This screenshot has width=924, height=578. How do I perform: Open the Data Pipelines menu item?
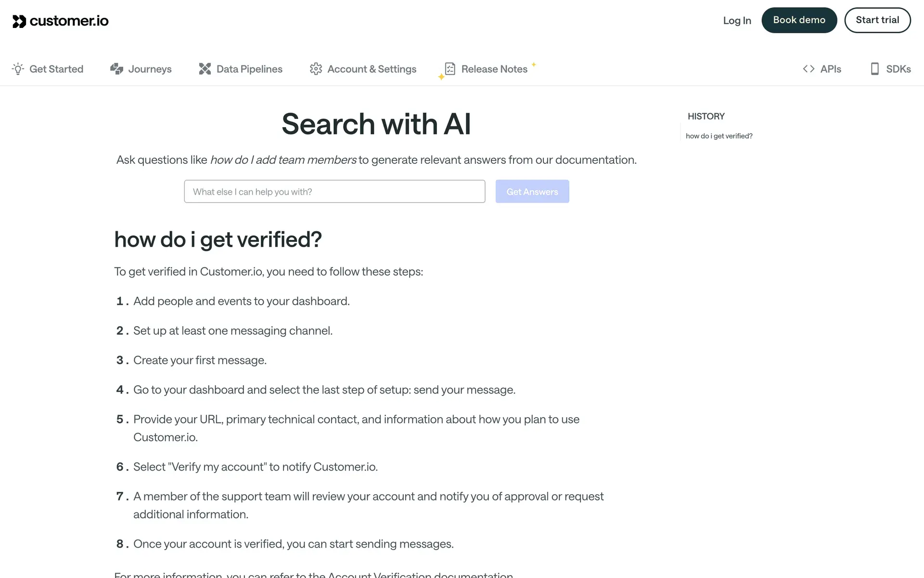pyautogui.click(x=249, y=69)
